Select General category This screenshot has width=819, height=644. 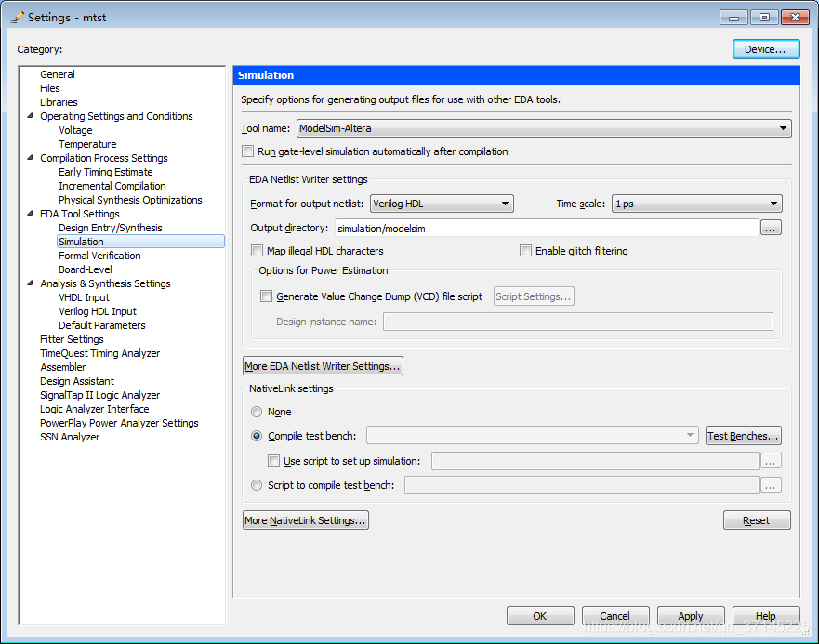58,74
